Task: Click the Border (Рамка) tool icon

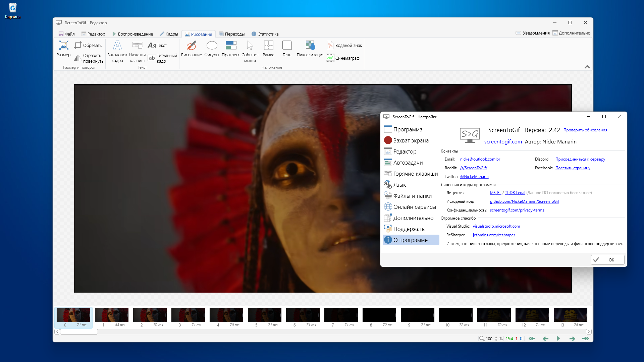Action: (268, 49)
